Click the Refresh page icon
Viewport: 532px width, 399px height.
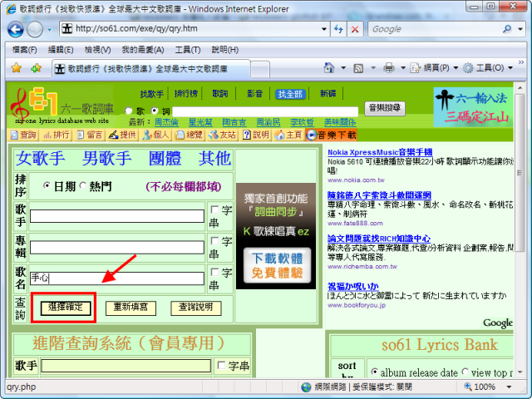click(x=338, y=29)
